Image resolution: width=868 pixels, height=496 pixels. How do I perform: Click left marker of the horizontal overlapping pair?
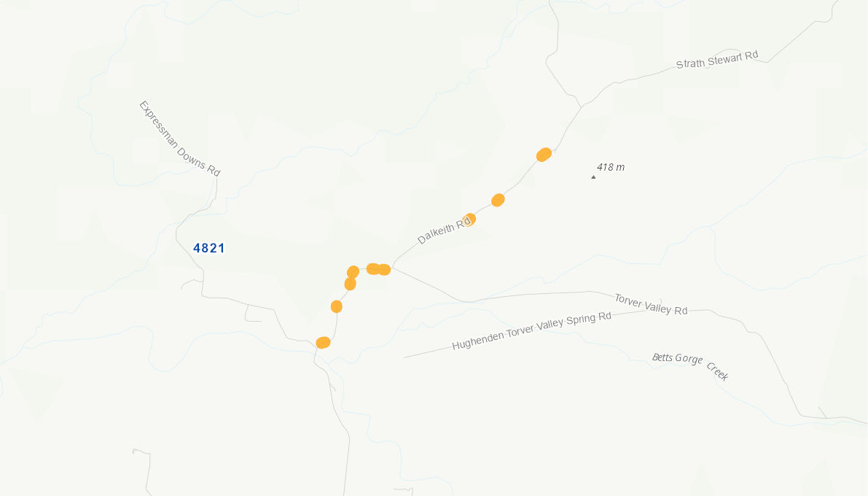tap(373, 268)
